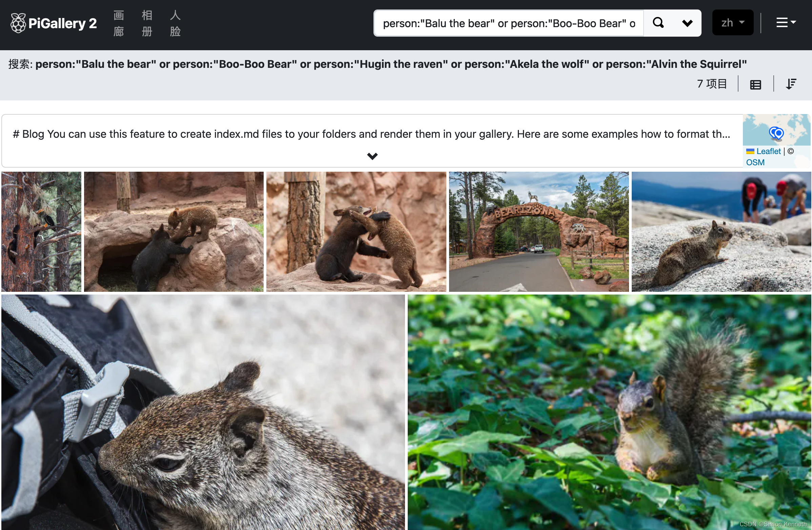The height and width of the screenshot is (530, 812).
Task: Open the Bearizona arch entrance photo
Action: (539, 231)
